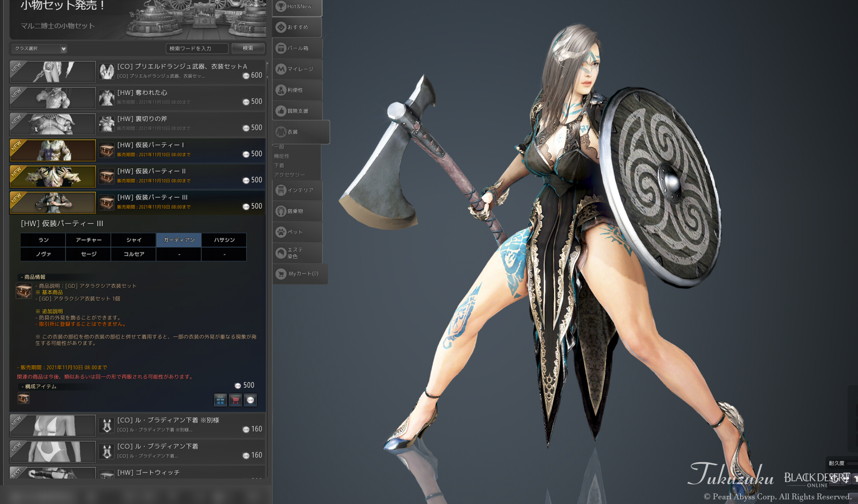This screenshot has height=504, width=858.
Task: Click the エステ染色 category icon
Action: (281, 253)
